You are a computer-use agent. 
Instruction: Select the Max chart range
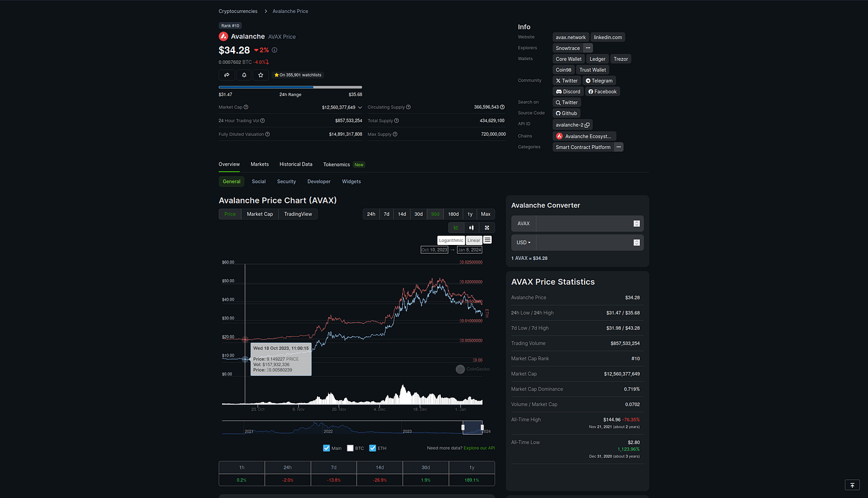click(485, 214)
